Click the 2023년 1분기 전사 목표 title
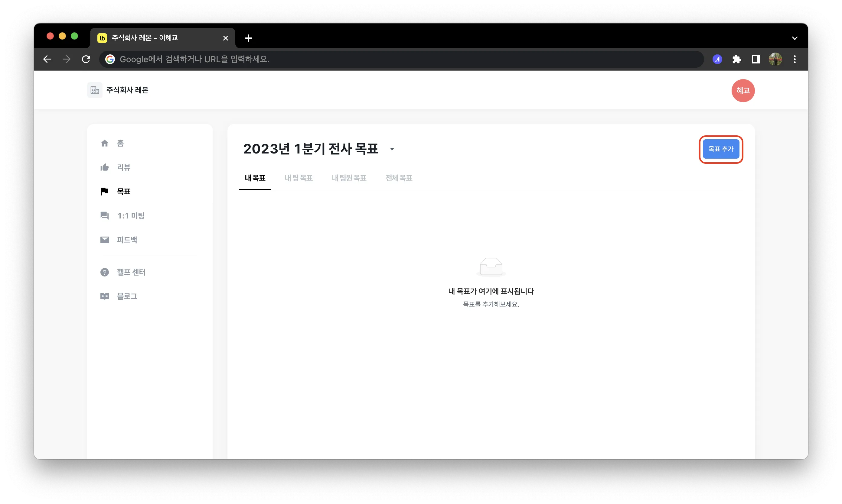842x504 pixels. click(311, 149)
